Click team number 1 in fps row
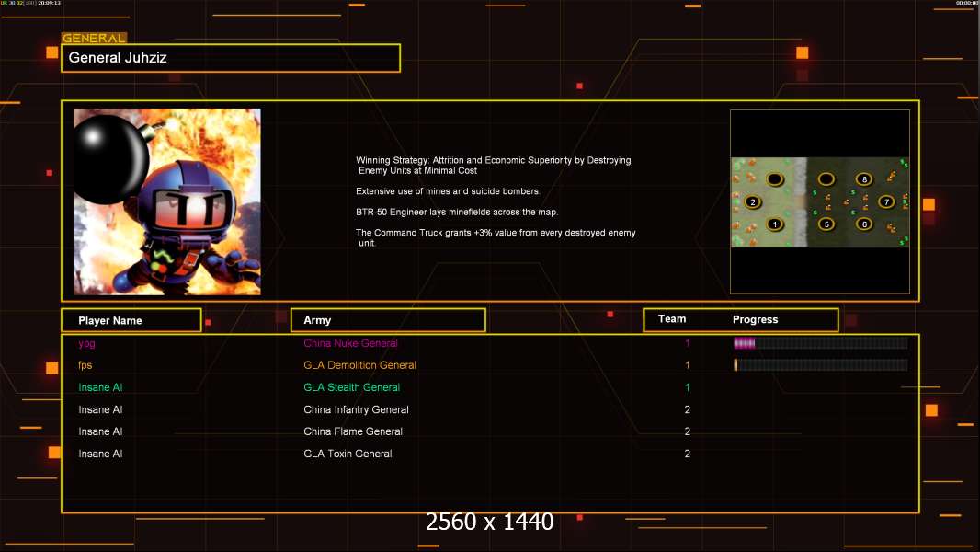This screenshot has height=552, width=980. [x=688, y=365]
